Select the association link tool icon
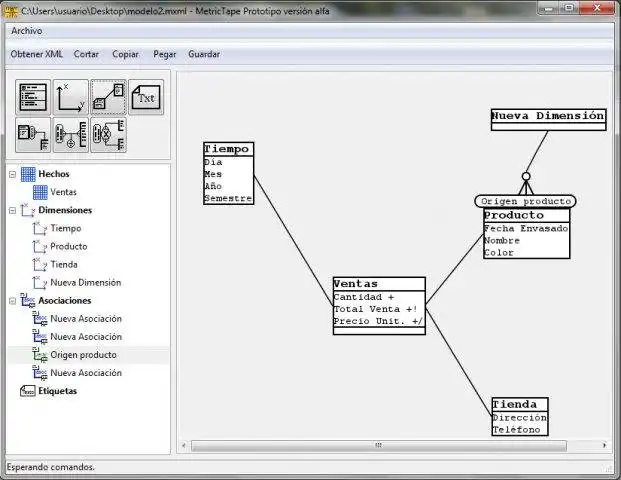 point(108,96)
